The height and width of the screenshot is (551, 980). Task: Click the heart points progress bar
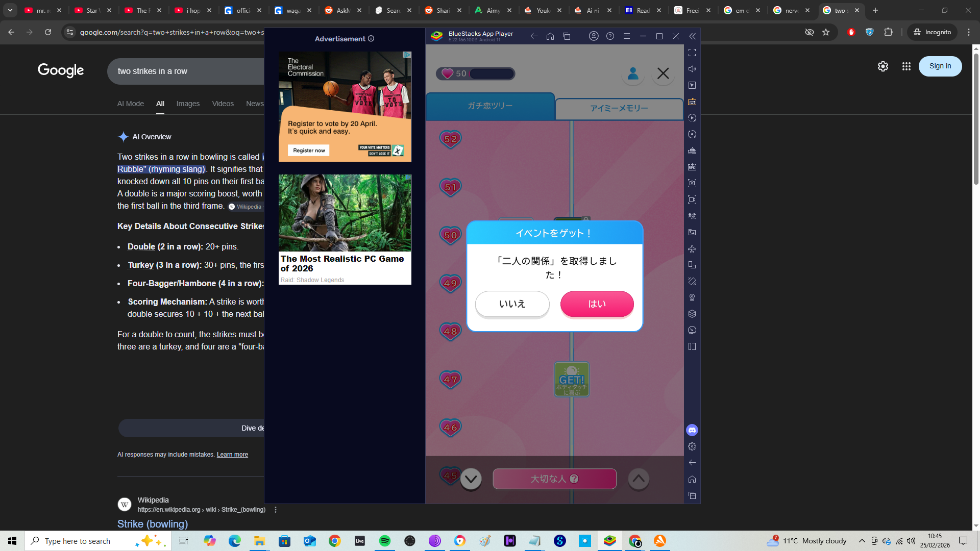[x=492, y=73]
